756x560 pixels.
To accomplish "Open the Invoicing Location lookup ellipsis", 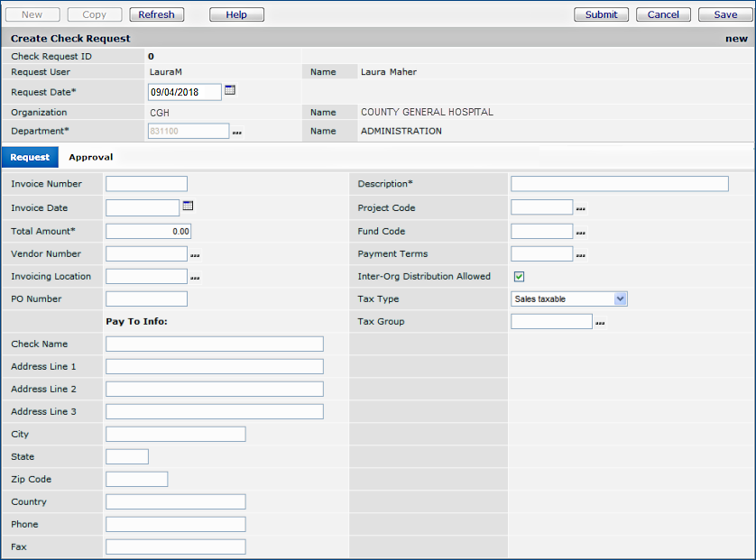I will 195,278.
